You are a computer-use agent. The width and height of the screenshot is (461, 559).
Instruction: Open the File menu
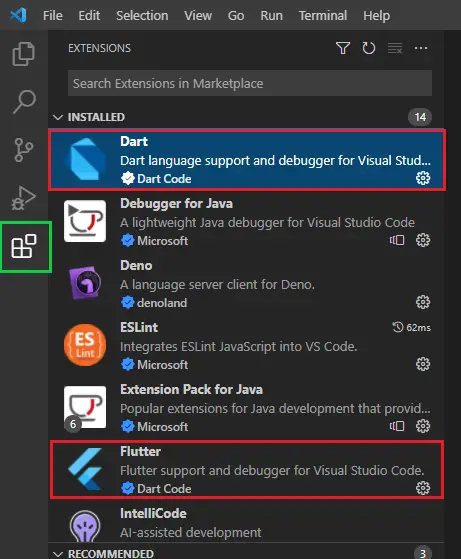pos(53,16)
